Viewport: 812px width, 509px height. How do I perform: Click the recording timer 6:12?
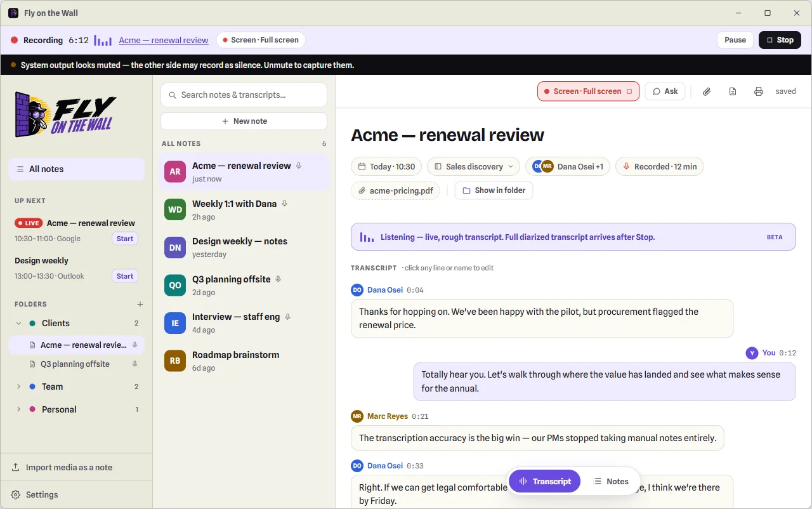(x=79, y=40)
